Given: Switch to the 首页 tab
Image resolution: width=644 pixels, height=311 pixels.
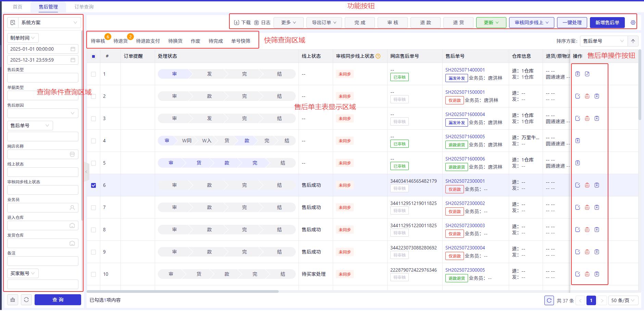Looking at the screenshot, I should pos(17,7).
